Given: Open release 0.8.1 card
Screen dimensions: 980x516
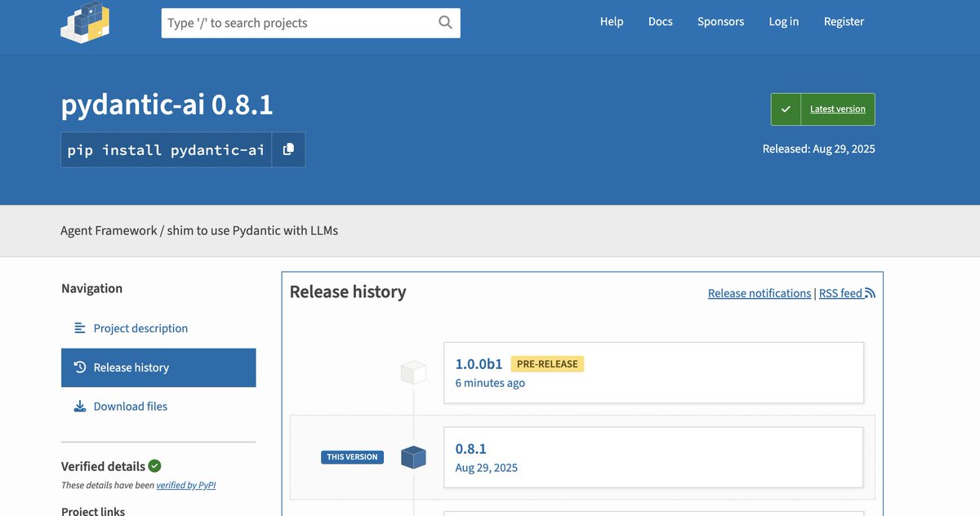Looking at the screenshot, I should (653, 458).
